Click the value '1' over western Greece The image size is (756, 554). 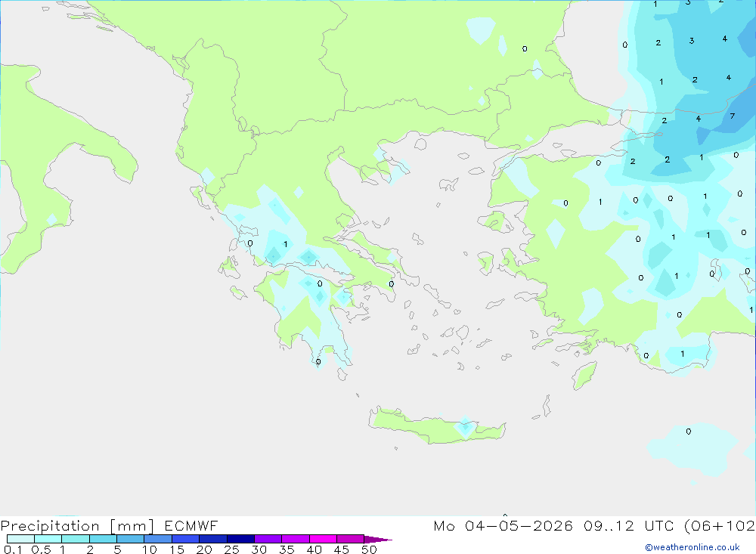coord(286,244)
